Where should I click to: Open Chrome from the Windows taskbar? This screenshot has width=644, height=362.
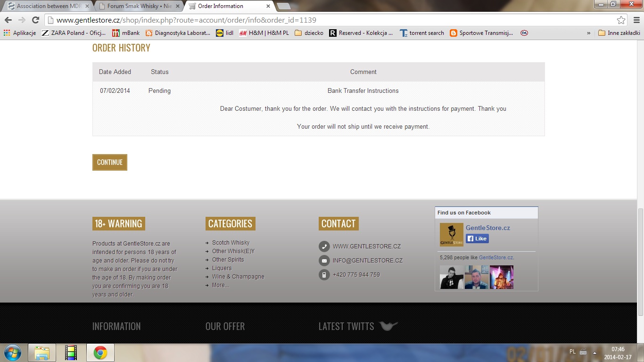pyautogui.click(x=100, y=353)
